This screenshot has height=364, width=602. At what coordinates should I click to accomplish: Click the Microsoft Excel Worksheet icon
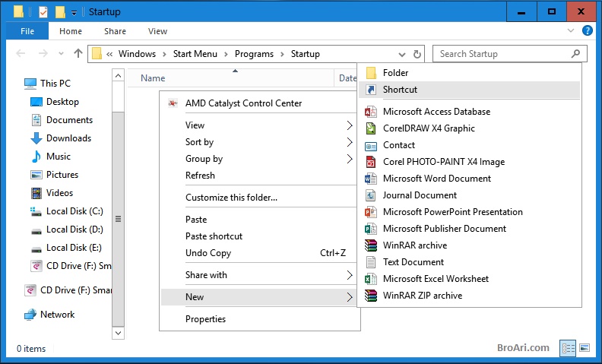tap(370, 279)
